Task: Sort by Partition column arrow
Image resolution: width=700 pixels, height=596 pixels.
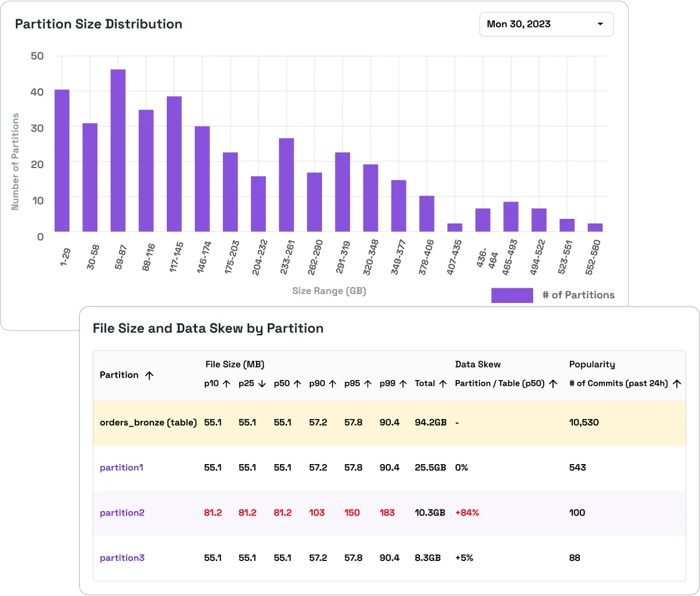Action: [x=149, y=375]
